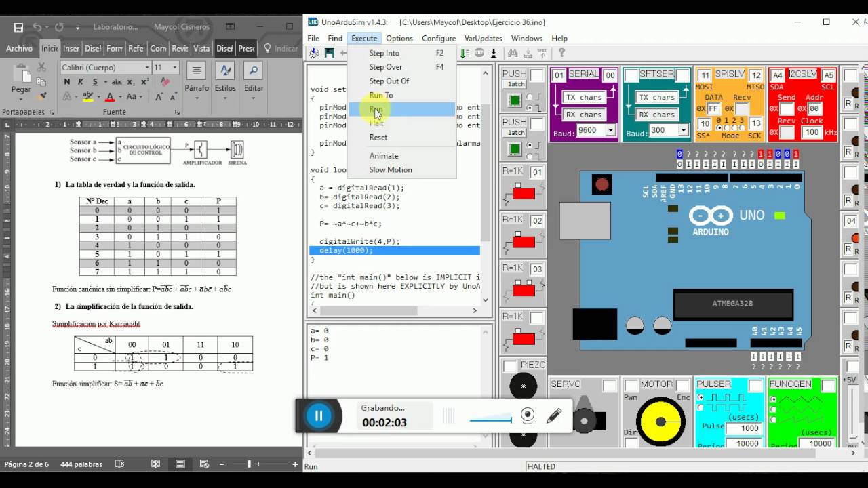Apply italic (K) formatting in Word

[81, 82]
